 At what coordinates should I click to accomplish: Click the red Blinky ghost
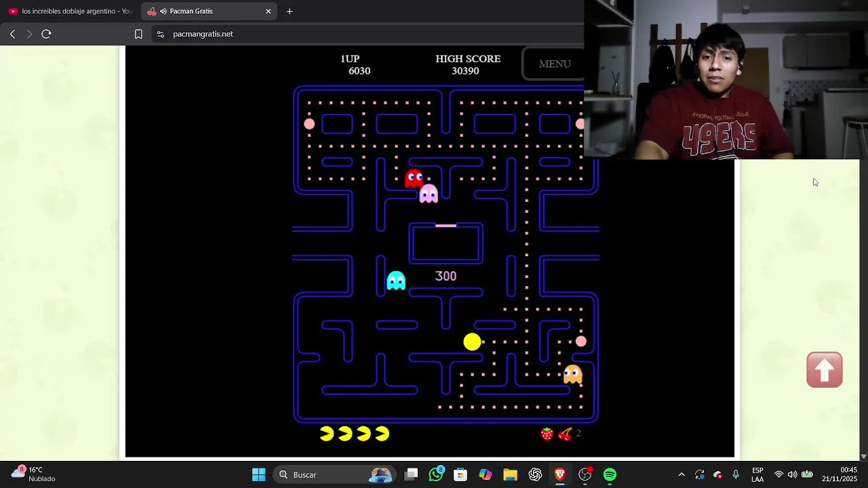click(x=414, y=179)
